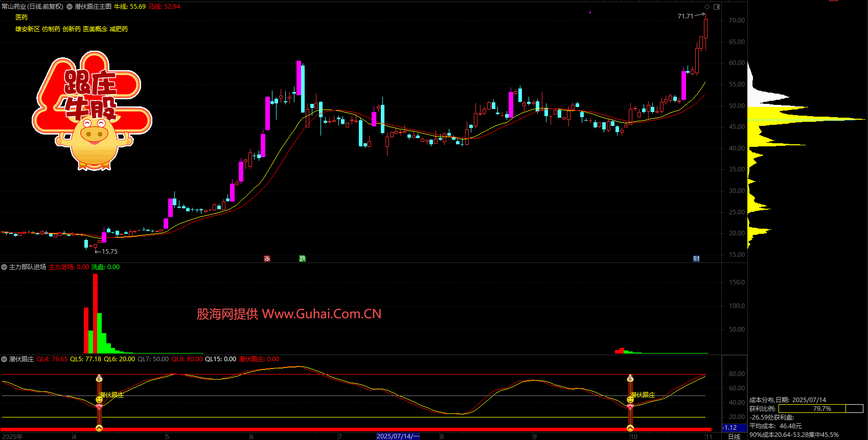The image size is (868, 440).
Task: Click the highlighted 2025/07/14 date marker
Action: point(397,436)
